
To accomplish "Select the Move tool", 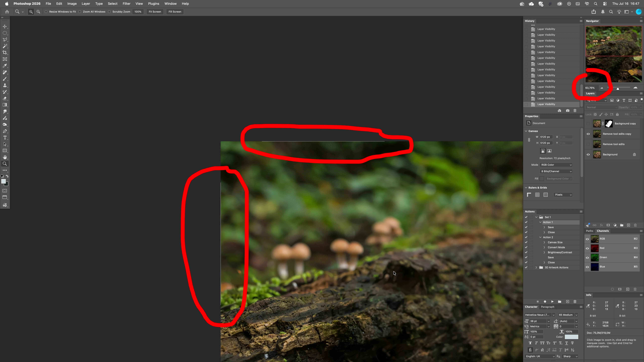I will pos(5,27).
